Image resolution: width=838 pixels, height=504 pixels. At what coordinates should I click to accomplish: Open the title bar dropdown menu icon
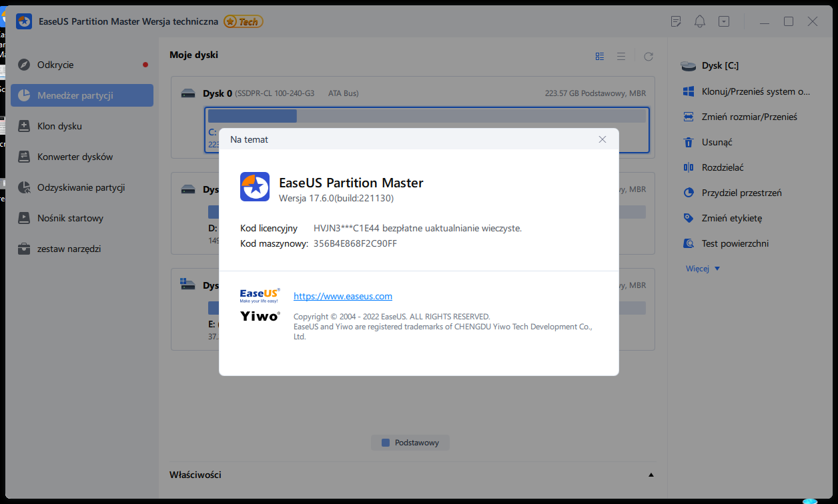coord(724,21)
